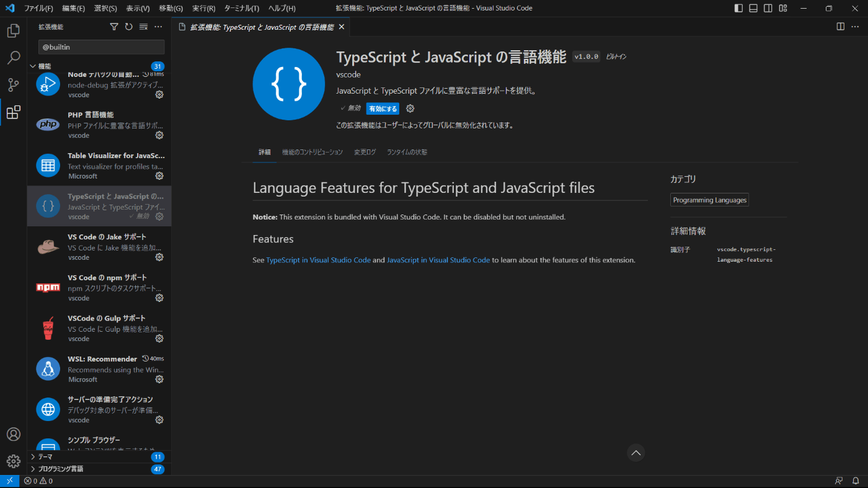Open the 移動(G) menu

tap(170, 8)
